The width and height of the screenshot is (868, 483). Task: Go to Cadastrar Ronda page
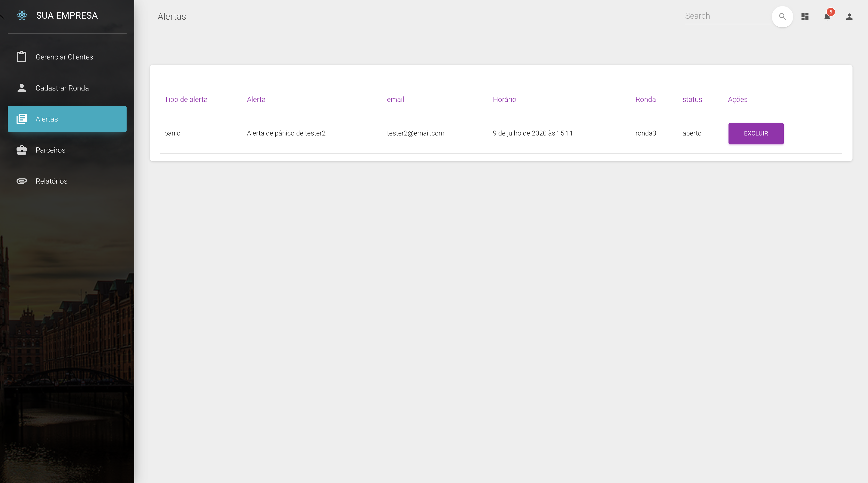[x=62, y=88]
